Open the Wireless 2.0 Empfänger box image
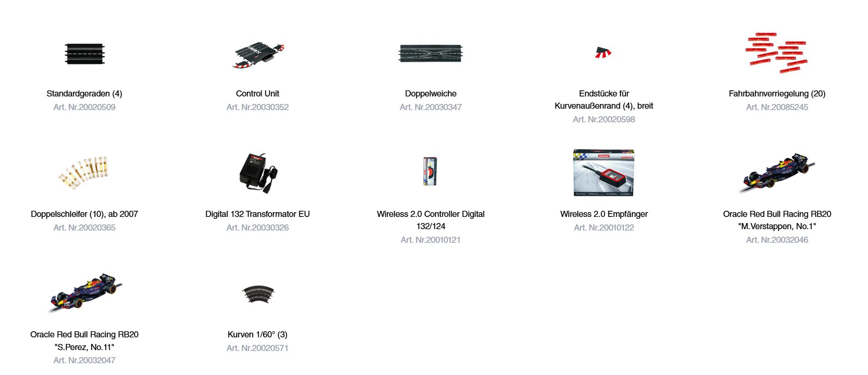Viewport: 868px width, 375px height. pos(604,173)
